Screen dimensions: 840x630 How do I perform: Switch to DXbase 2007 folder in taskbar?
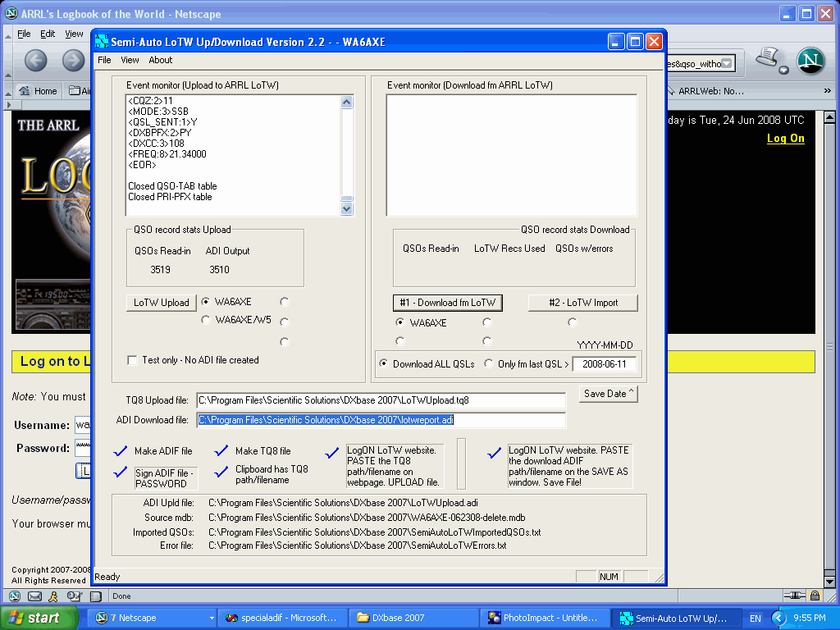coord(413,618)
